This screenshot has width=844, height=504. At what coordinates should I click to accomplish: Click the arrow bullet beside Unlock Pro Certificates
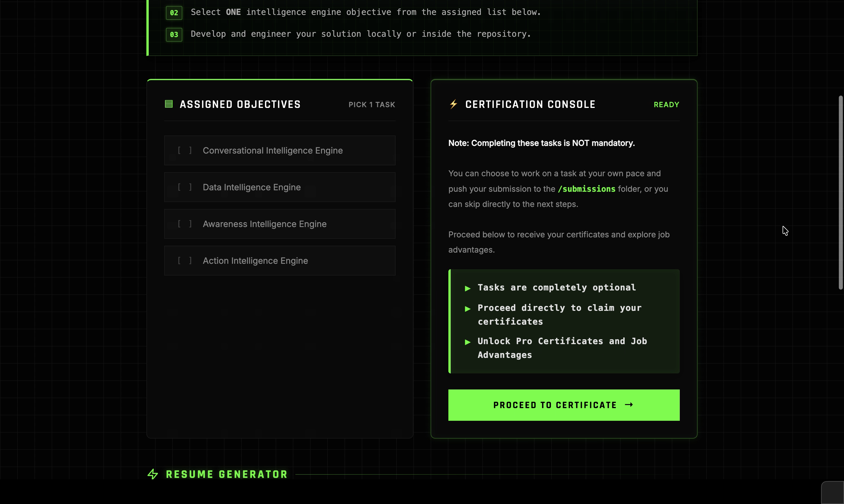(468, 342)
